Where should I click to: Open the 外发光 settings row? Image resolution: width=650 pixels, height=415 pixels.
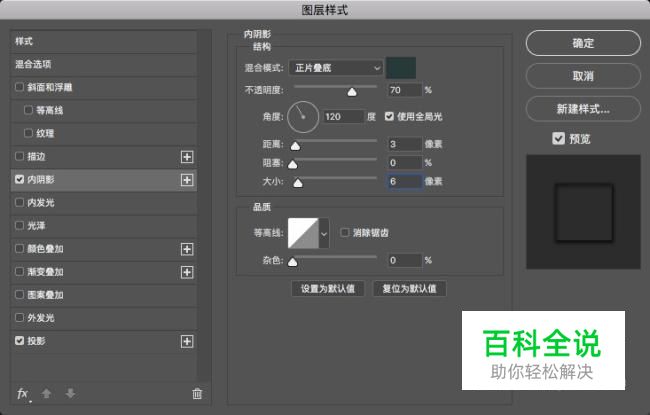pyautogui.click(x=103, y=318)
